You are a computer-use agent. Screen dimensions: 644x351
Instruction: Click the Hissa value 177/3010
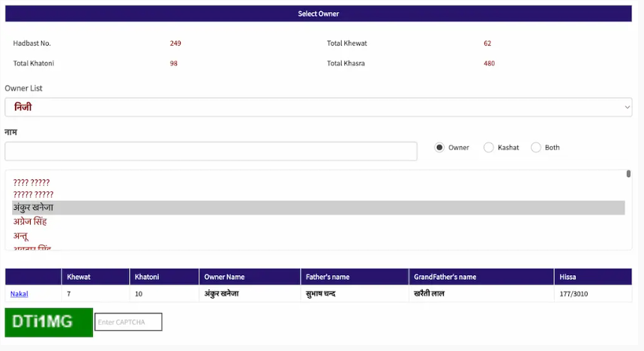(574, 293)
